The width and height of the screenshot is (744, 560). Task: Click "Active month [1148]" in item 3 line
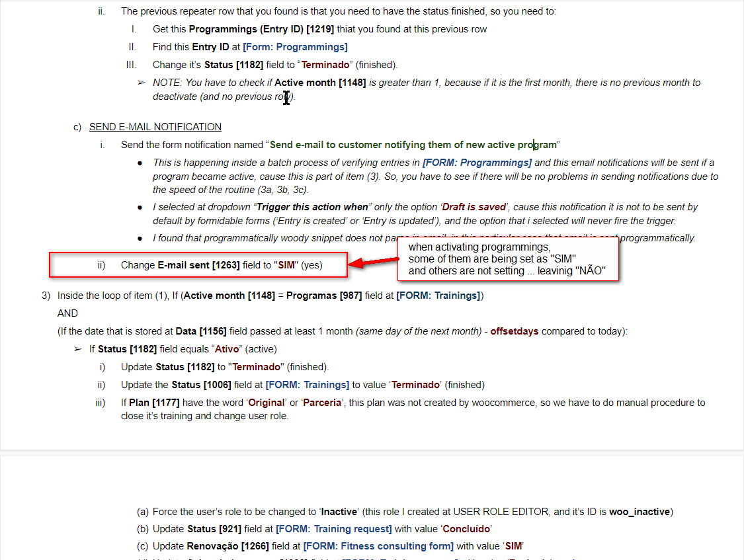[x=229, y=296]
